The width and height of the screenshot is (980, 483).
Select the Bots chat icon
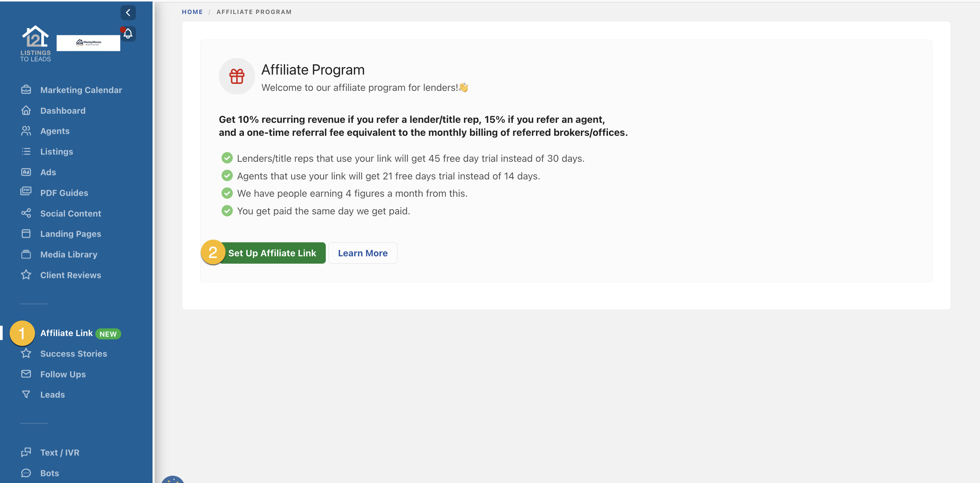[x=26, y=473]
